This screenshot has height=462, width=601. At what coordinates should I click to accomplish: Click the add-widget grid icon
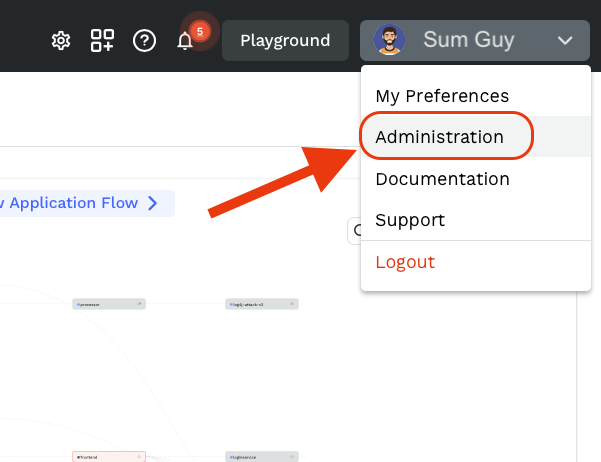[102, 41]
